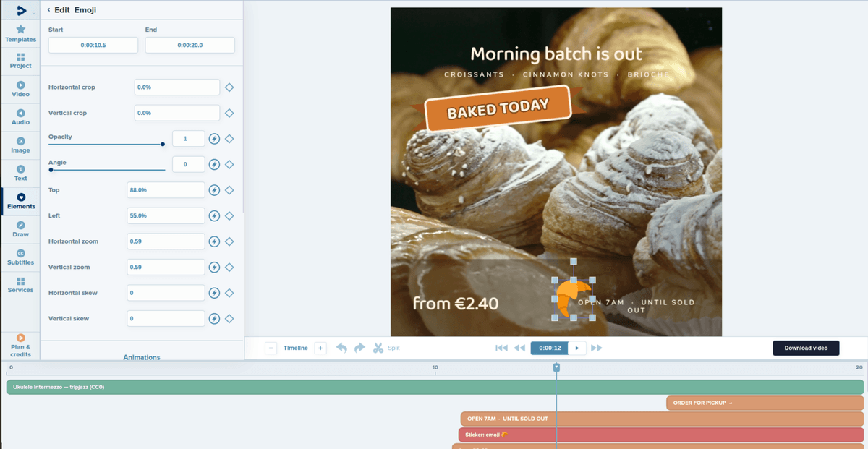Open the Templates sidebar section
Viewport: 868px width, 449px height.
[20, 33]
